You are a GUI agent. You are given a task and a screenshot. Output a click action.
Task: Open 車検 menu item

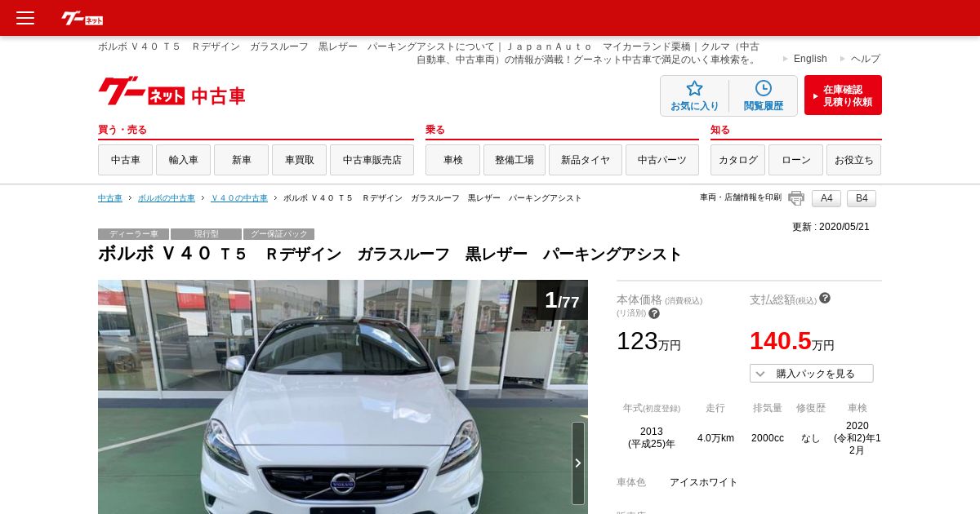tap(453, 160)
